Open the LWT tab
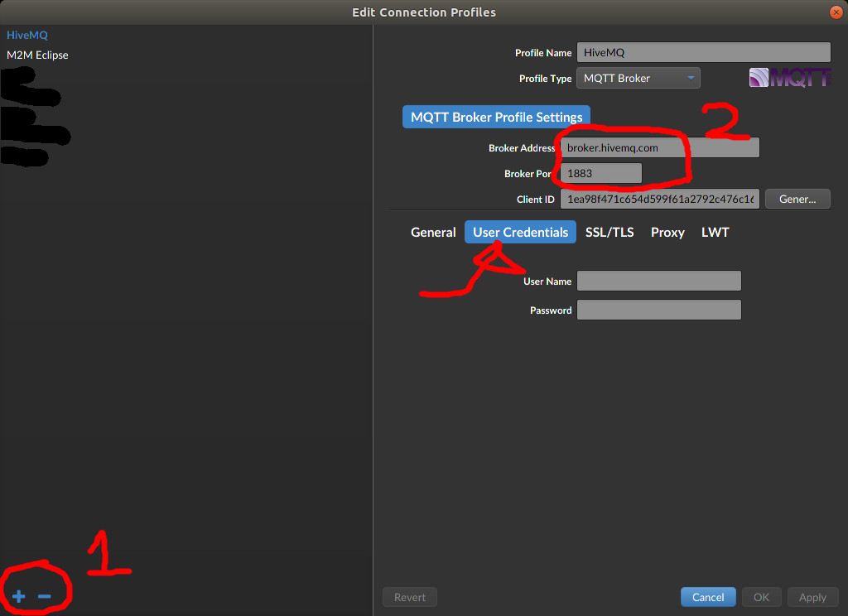The height and width of the screenshot is (616, 848). click(x=715, y=232)
